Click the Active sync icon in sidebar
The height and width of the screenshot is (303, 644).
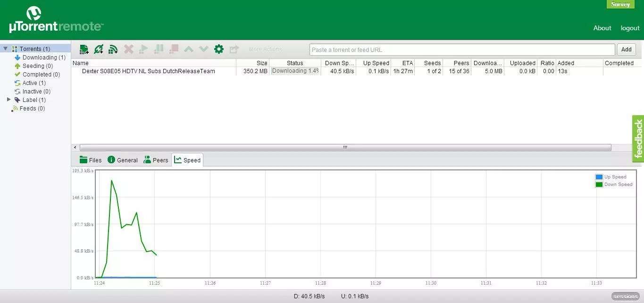tap(17, 83)
